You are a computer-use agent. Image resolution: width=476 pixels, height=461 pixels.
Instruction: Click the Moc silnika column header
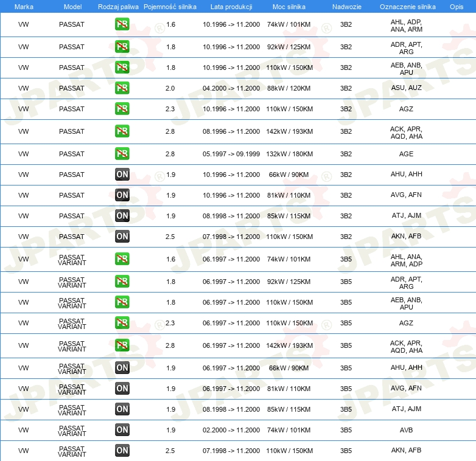click(x=289, y=7)
